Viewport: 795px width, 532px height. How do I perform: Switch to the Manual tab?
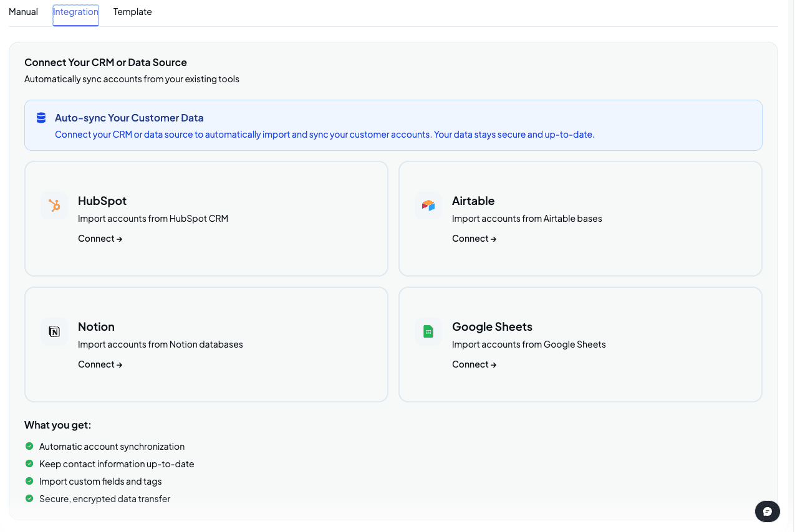(22, 11)
